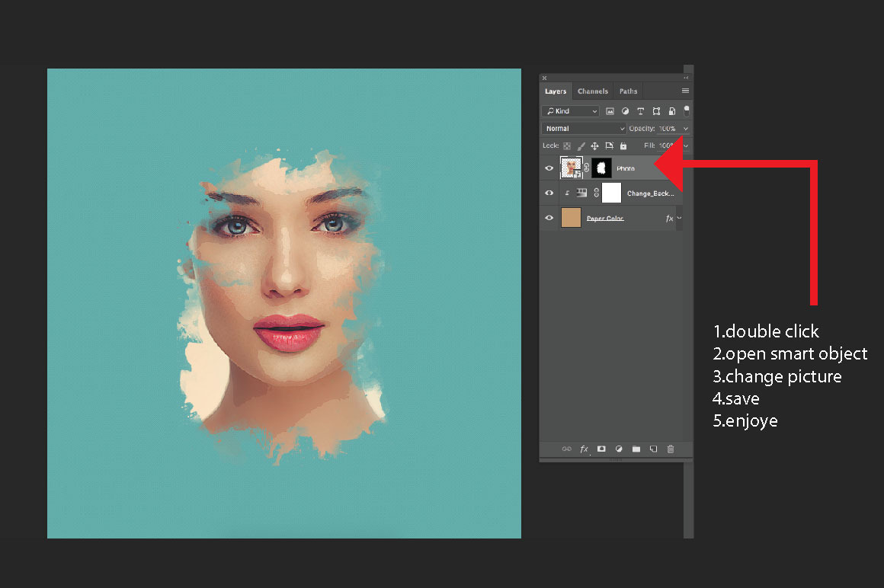Screen dimensions: 884x588
Task: Hide the Paper Color layer
Action: tap(549, 219)
